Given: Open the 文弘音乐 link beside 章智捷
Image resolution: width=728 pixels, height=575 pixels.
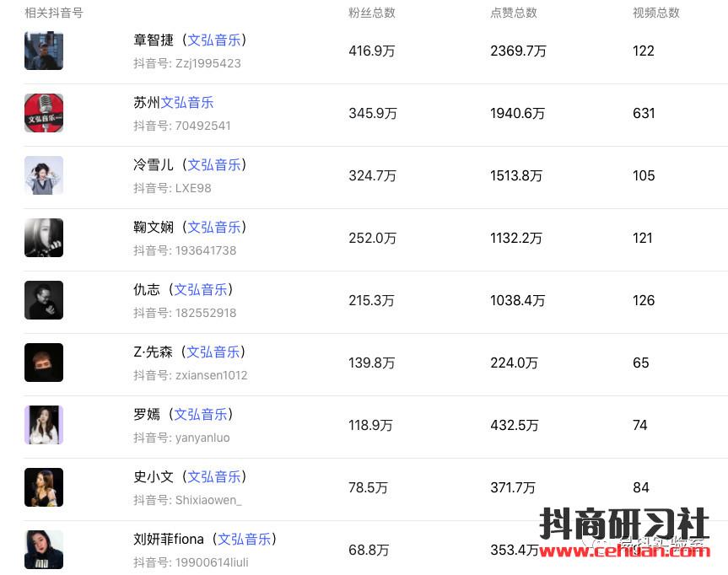Looking at the screenshot, I should (x=213, y=40).
